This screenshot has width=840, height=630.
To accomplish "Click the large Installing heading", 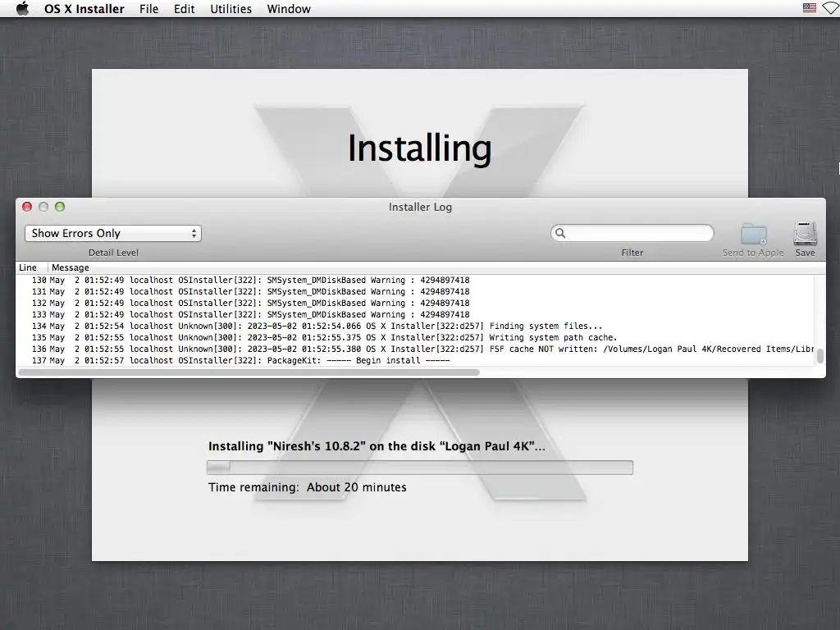I will click(419, 148).
